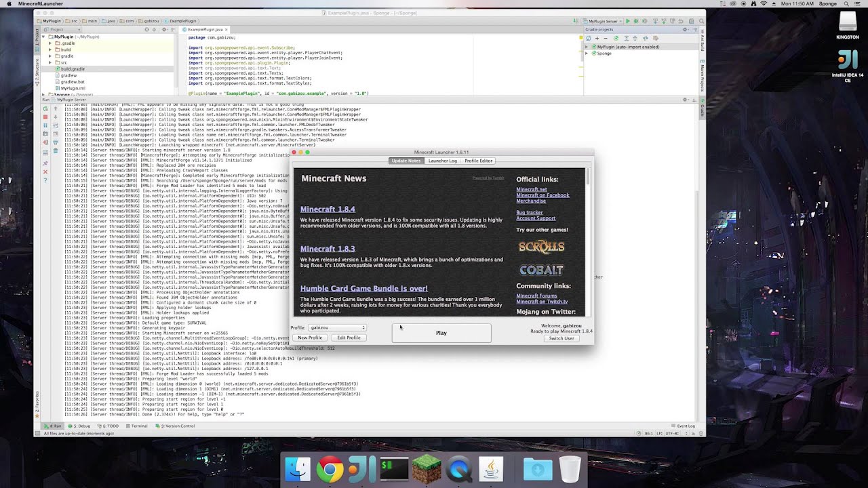The height and width of the screenshot is (488, 868).
Task: Click the green Rerun icon in Run panel
Action: point(45,108)
